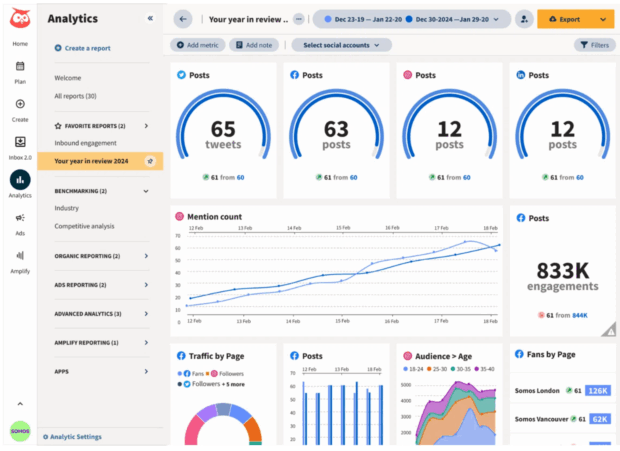Open Analytic Settings link
The height and width of the screenshot is (451, 620).
point(72,437)
